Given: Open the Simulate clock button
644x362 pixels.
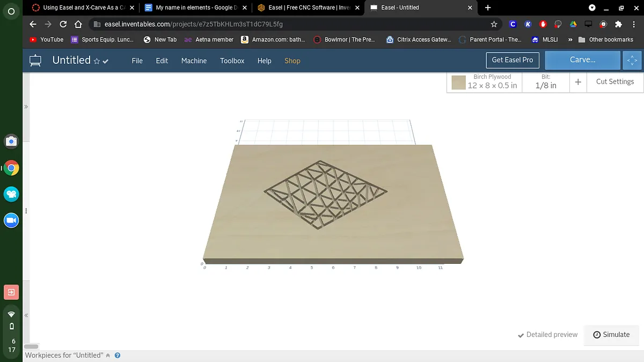Looking at the screenshot, I should tap(611, 335).
